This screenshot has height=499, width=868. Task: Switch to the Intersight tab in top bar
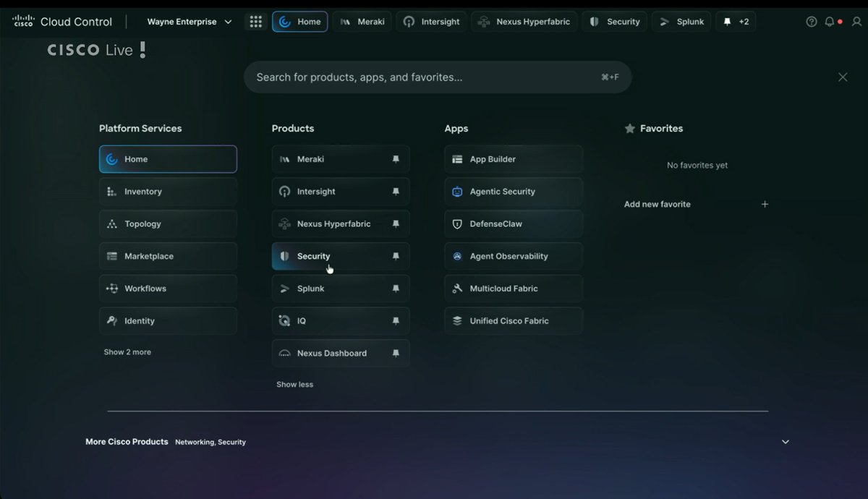pyautogui.click(x=432, y=22)
